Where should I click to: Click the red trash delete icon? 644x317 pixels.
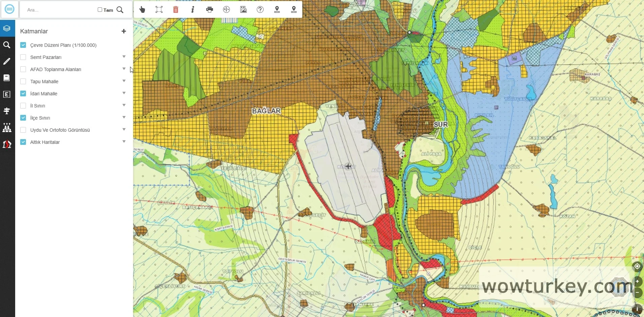coord(176,10)
